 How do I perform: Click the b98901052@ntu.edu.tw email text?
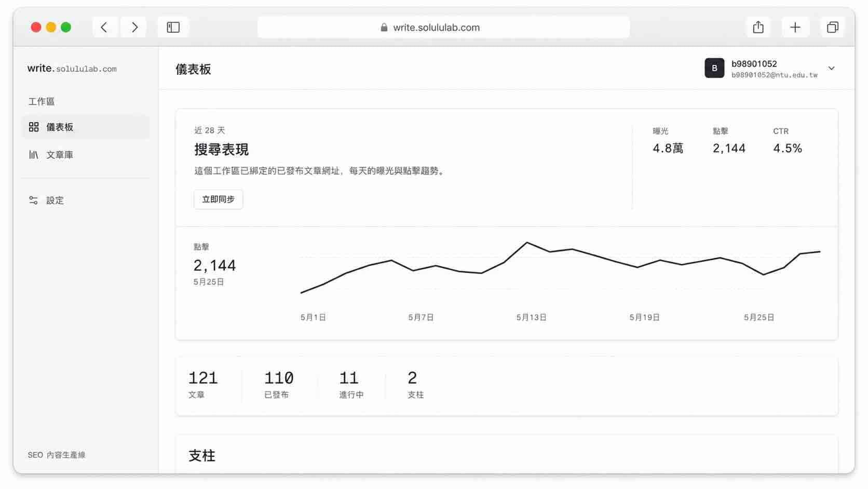click(x=775, y=75)
